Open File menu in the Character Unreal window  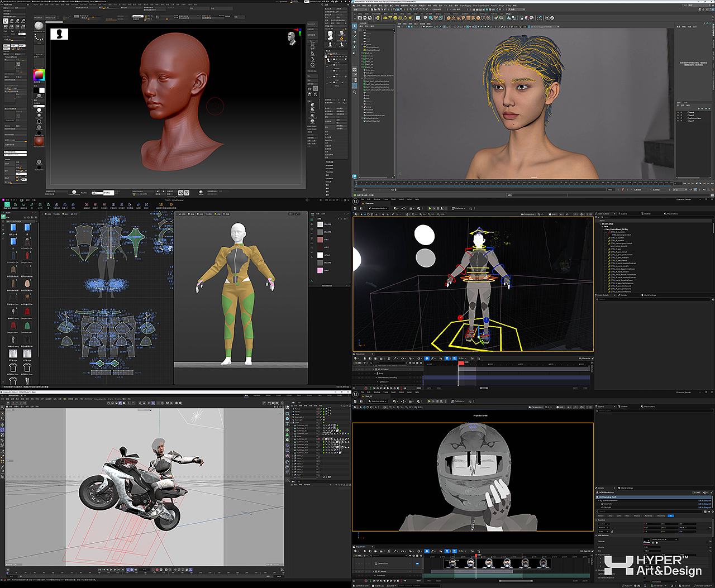tap(362, 199)
